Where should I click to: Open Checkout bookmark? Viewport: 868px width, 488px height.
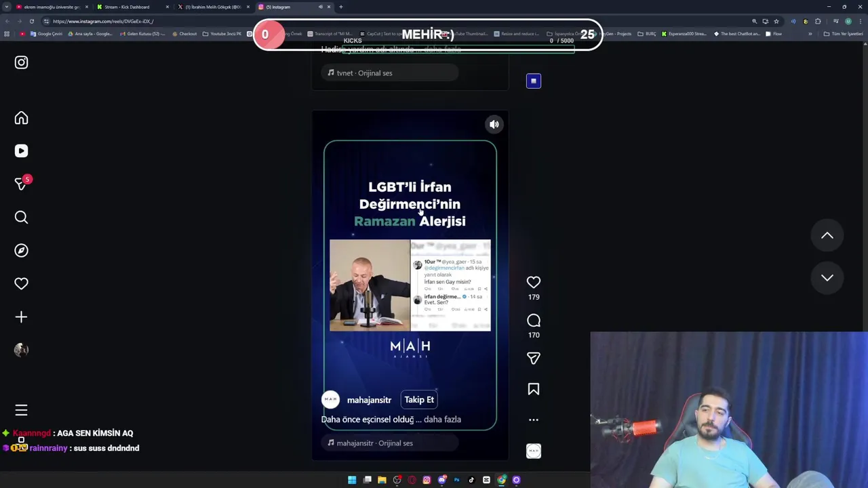[184, 34]
